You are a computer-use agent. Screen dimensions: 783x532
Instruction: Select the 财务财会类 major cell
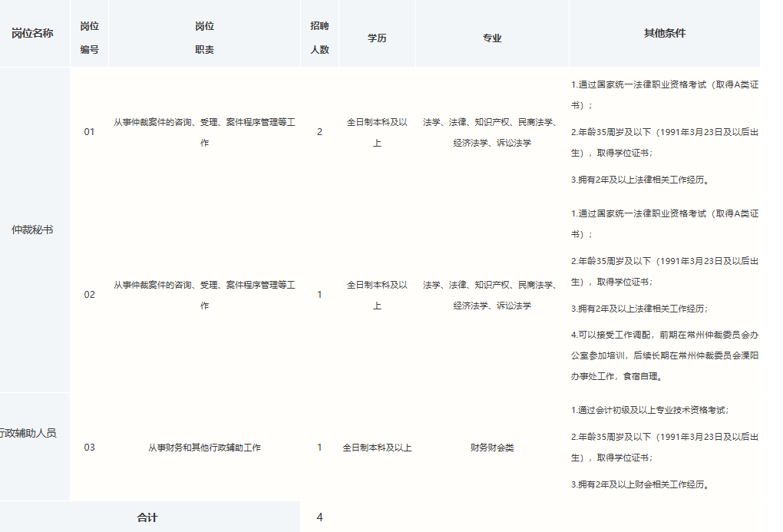click(x=492, y=448)
